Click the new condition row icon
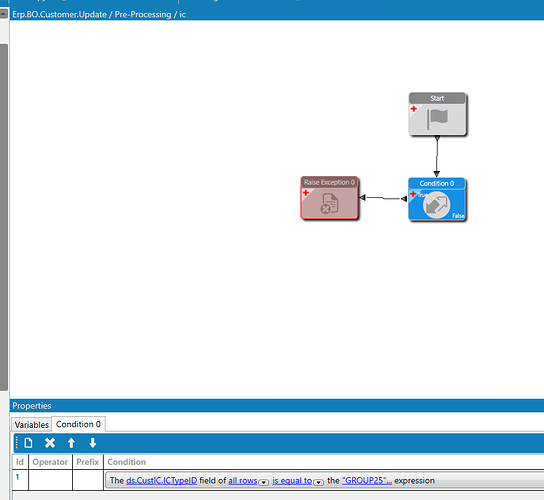 28,443
